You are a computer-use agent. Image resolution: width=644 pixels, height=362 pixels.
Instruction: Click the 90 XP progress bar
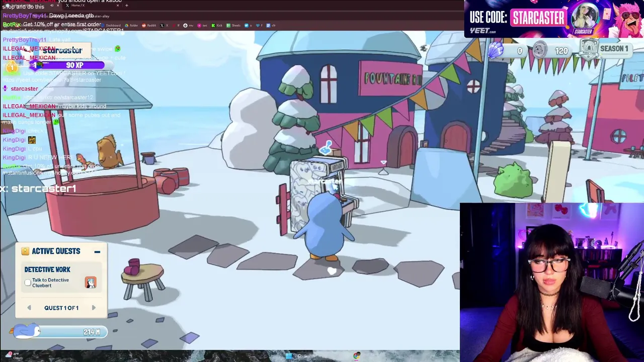70,65
